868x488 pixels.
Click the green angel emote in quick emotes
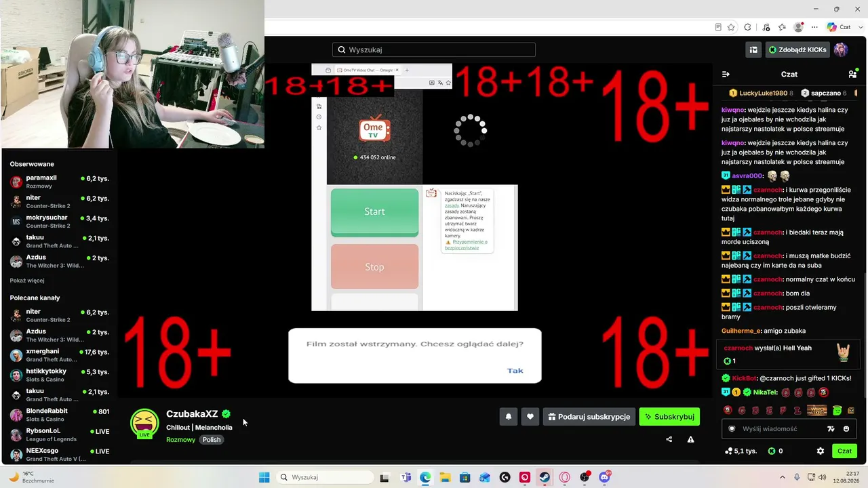tap(837, 410)
